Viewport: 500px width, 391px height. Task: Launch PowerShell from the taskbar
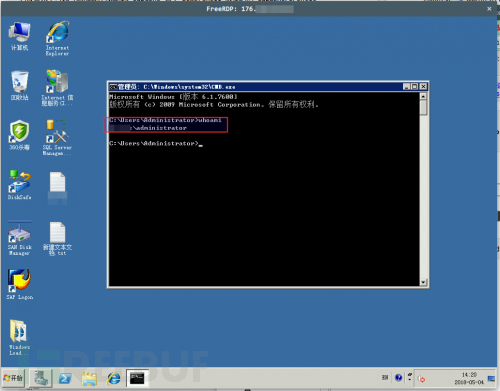point(65,378)
